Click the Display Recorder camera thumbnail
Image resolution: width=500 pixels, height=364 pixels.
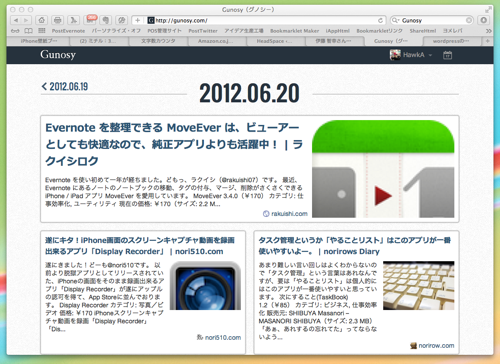point(205,286)
